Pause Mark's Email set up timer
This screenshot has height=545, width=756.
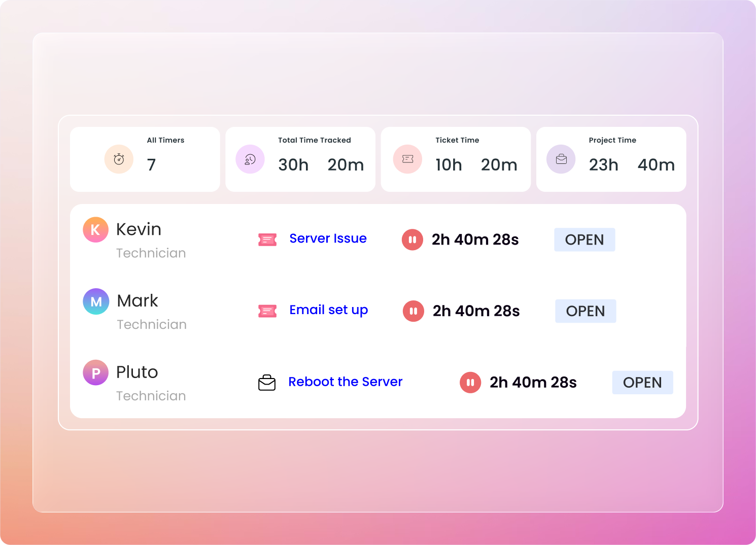coord(414,311)
